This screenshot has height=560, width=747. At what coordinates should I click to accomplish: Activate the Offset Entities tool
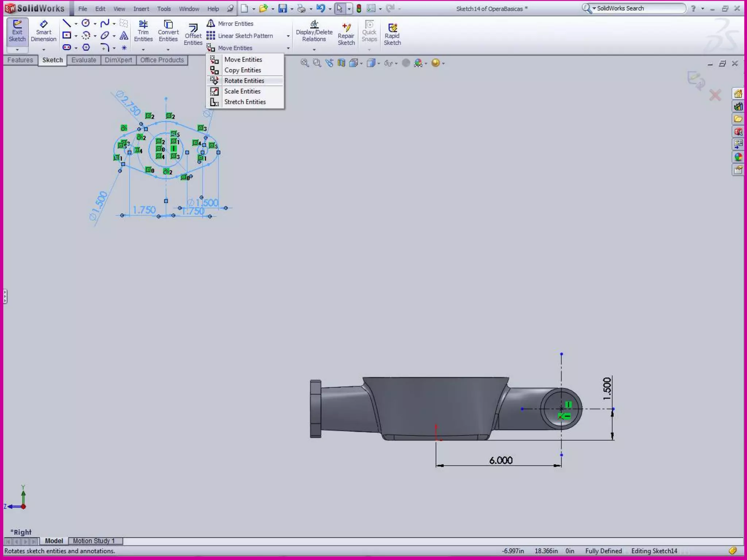(x=193, y=28)
